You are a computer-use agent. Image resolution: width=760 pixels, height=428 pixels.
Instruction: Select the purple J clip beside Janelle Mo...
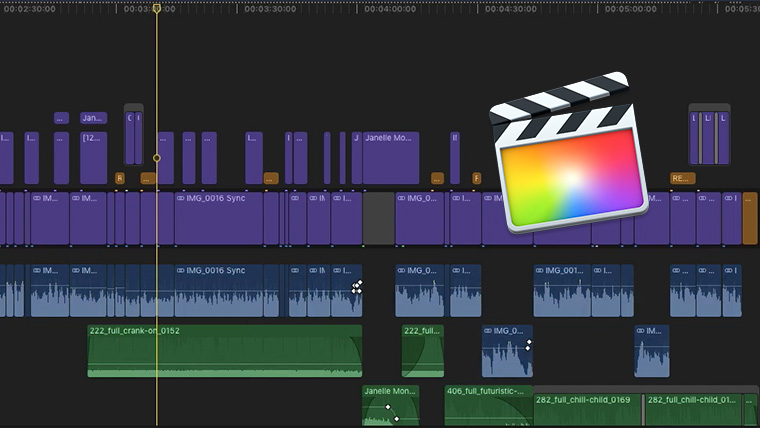click(357, 158)
